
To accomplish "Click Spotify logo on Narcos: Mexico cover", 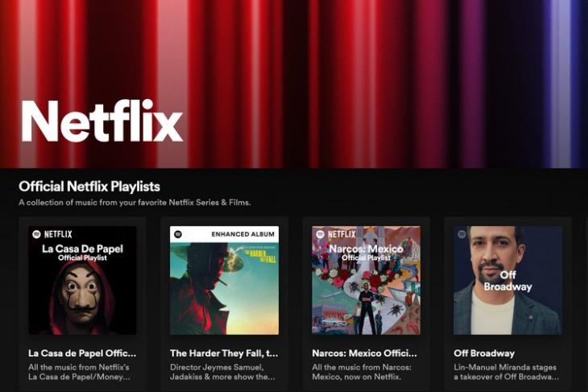I will click(x=320, y=234).
